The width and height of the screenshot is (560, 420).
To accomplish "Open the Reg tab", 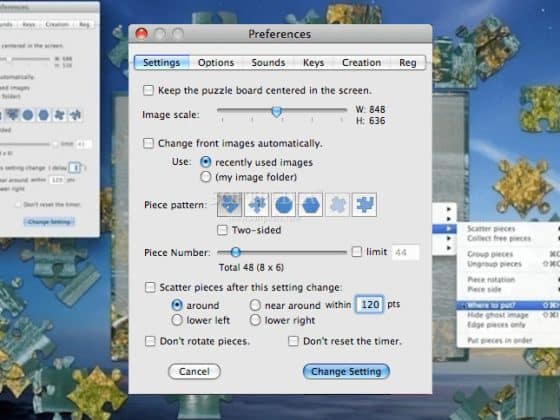I will click(408, 62).
